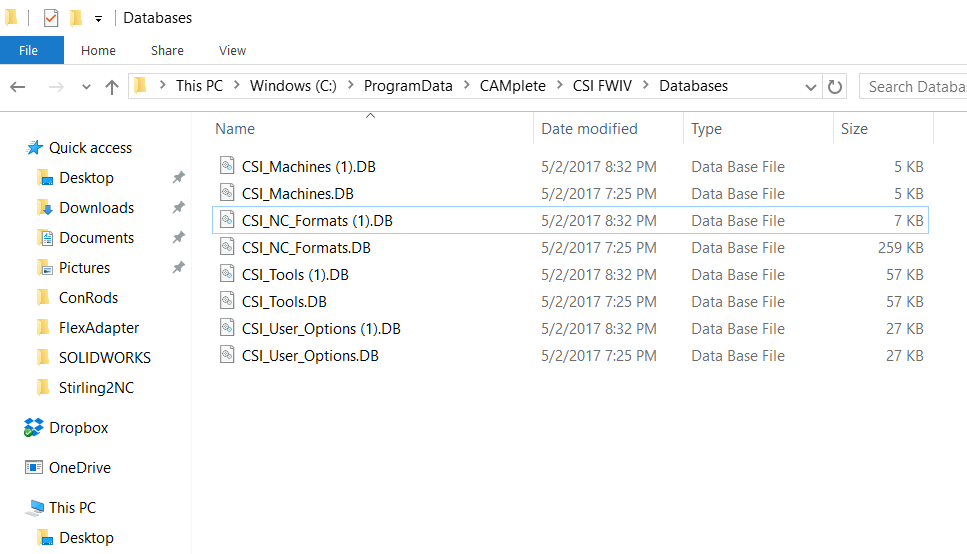Viewport: 967px width, 554px height.
Task: Open the File menu
Action: pyautogui.click(x=31, y=50)
